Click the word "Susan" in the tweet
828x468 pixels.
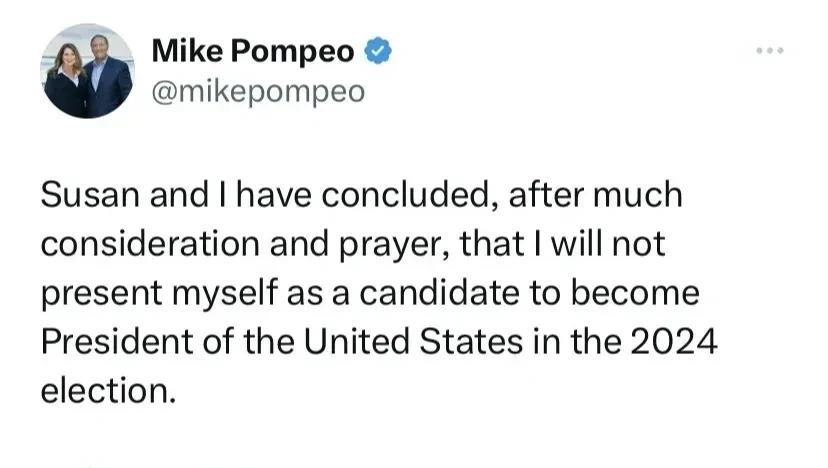tap(88, 195)
